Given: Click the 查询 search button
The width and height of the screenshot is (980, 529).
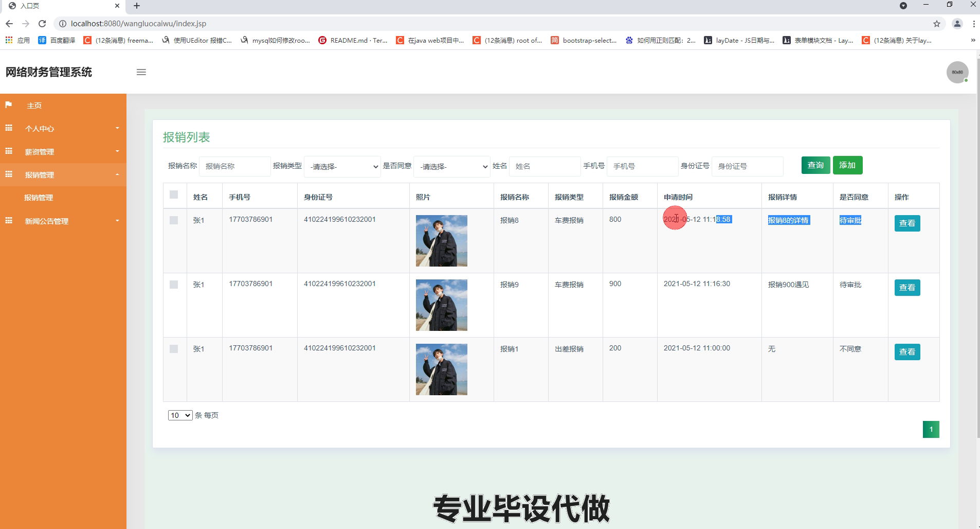Looking at the screenshot, I should 815,165.
